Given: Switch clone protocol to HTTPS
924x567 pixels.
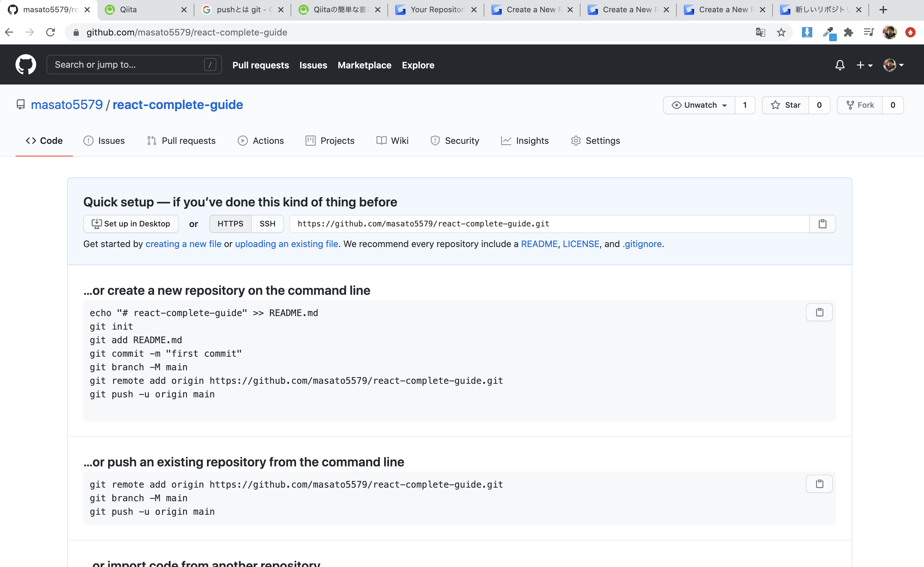Looking at the screenshot, I should [230, 224].
